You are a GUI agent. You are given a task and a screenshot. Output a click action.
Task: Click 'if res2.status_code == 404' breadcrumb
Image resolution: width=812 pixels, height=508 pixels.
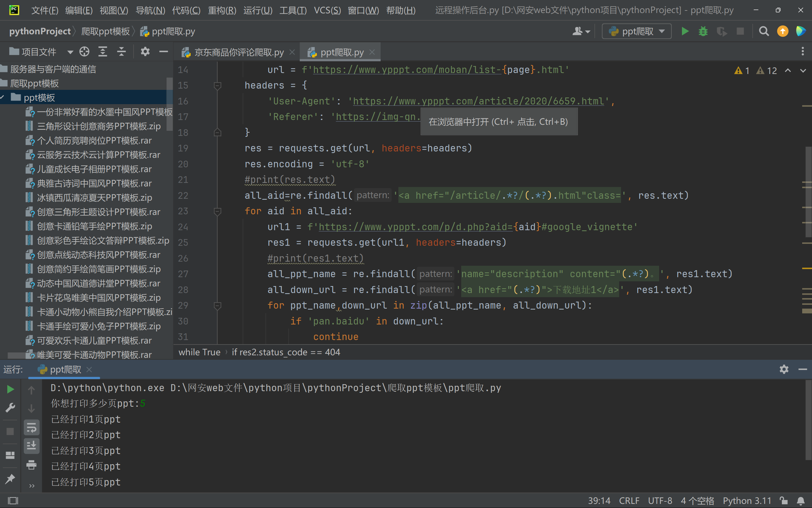pos(286,352)
